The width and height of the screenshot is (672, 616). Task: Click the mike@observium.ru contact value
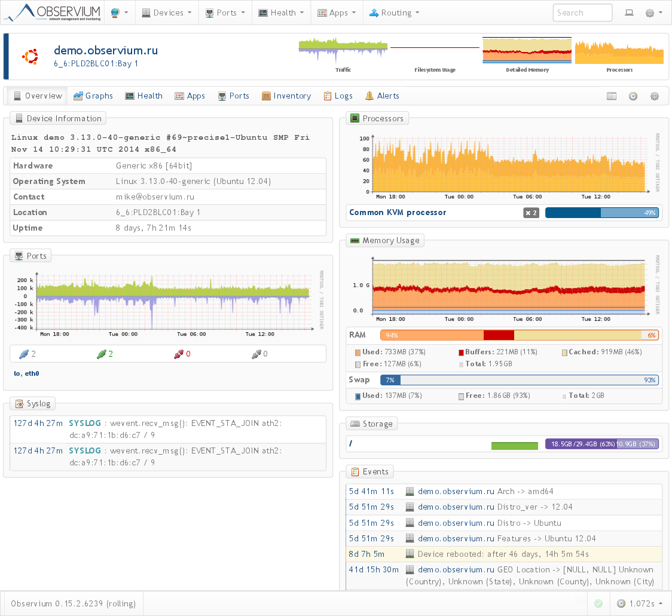(155, 197)
